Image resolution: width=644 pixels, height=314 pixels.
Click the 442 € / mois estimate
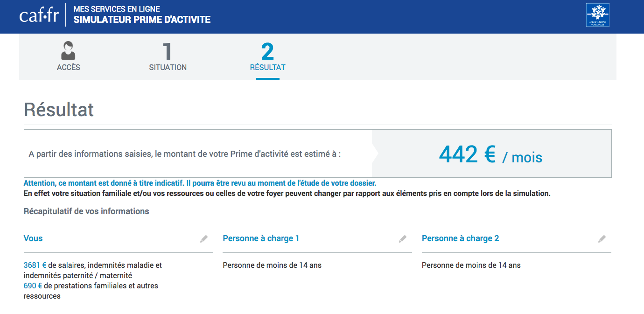pos(490,154)
